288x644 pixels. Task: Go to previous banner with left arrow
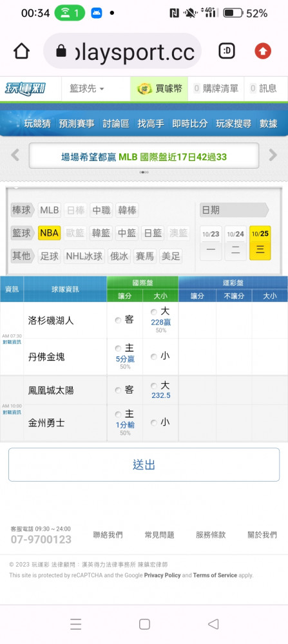click(15, 155)
